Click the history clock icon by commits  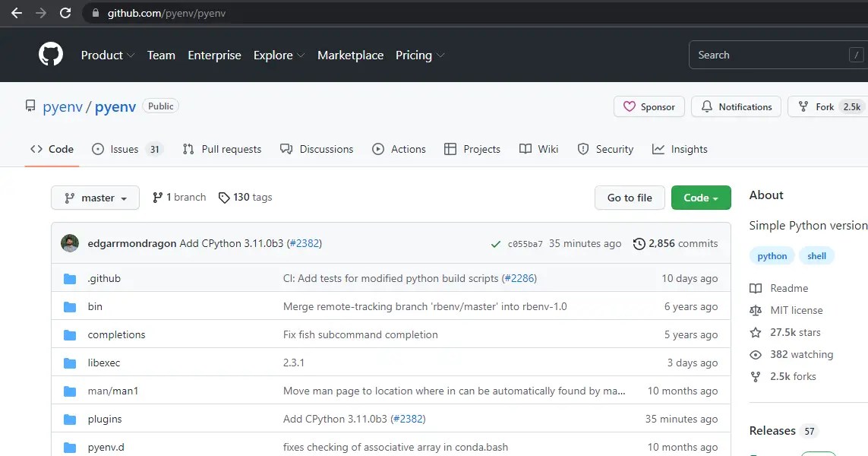(x=639, y=244)
